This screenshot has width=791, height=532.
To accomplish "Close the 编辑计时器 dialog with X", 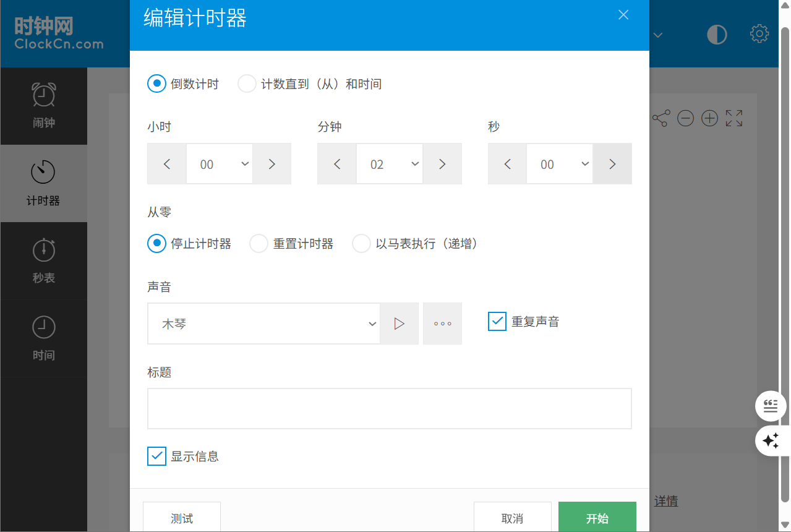I will [x=623, y=15].
